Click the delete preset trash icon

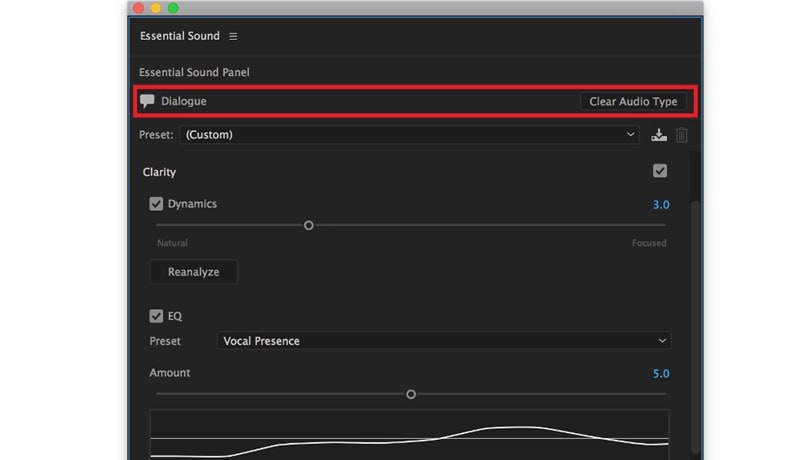(682, 135)
